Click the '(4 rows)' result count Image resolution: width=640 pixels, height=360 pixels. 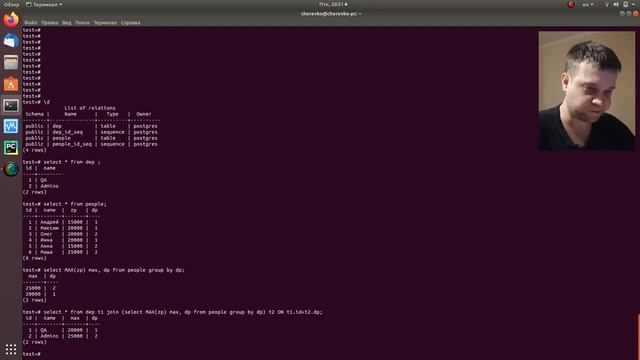[x=34, y=150]
